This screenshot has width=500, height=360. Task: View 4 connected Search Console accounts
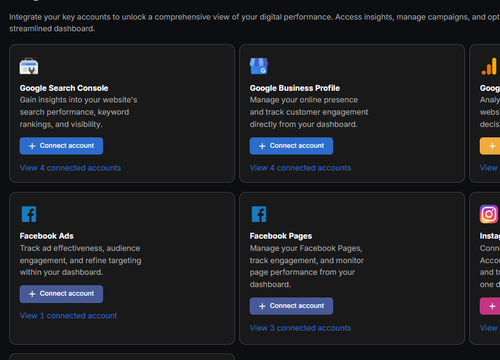tap(70, 168)
